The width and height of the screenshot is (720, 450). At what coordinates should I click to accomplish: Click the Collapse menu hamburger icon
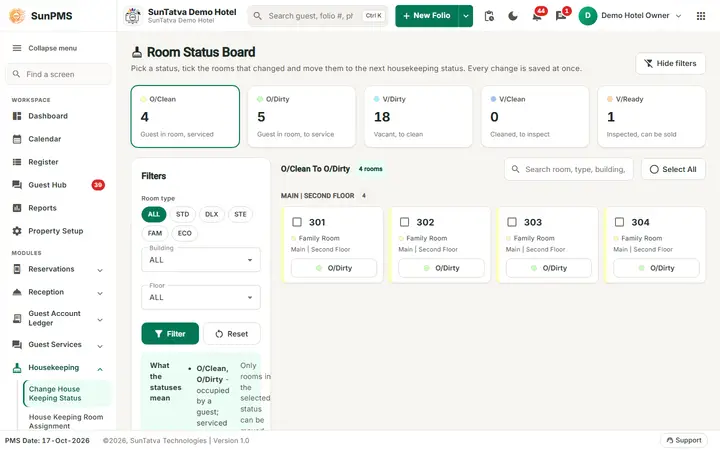tap(17, 48)
